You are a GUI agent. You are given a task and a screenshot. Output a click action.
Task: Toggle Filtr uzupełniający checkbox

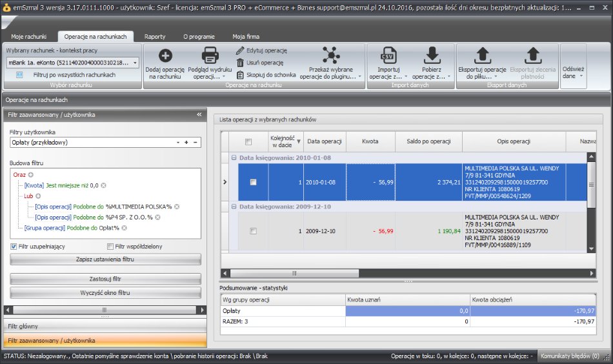pos(14,247)
